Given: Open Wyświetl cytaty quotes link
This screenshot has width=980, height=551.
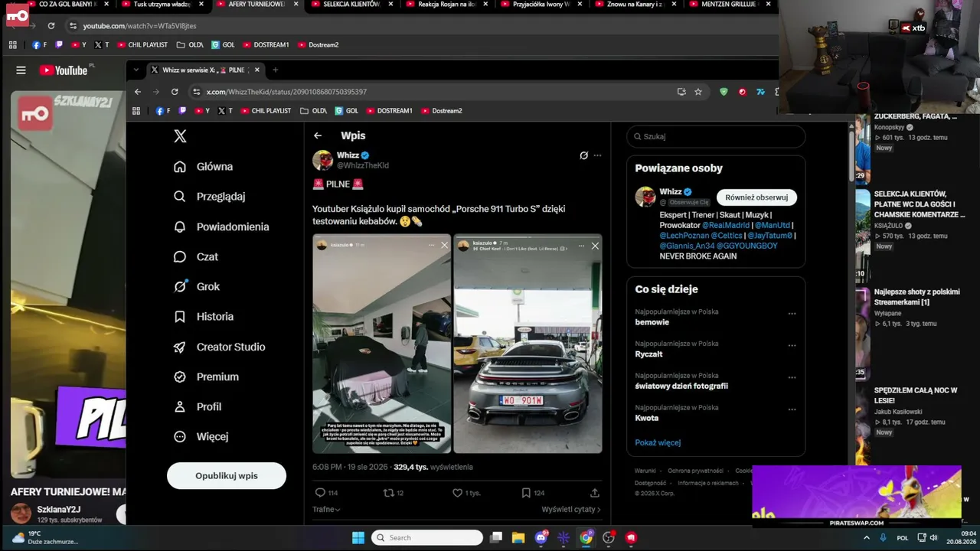Looking at the screenshot, I should (571, 510).
